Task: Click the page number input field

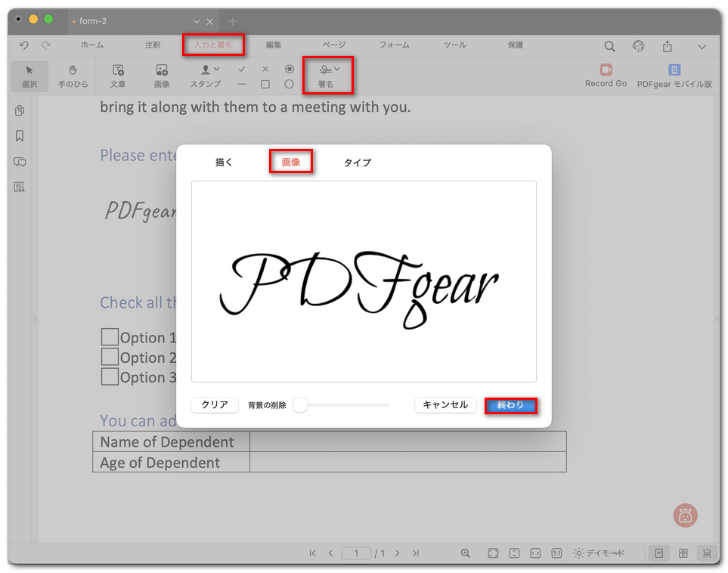Action: click(x=356, y=553)
